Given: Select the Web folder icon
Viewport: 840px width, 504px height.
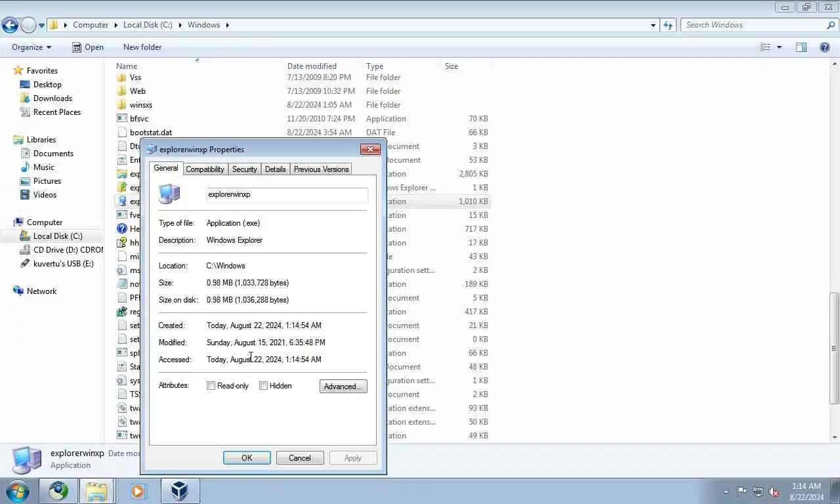Looking at the screenshot, I should [x=121, y=91].
